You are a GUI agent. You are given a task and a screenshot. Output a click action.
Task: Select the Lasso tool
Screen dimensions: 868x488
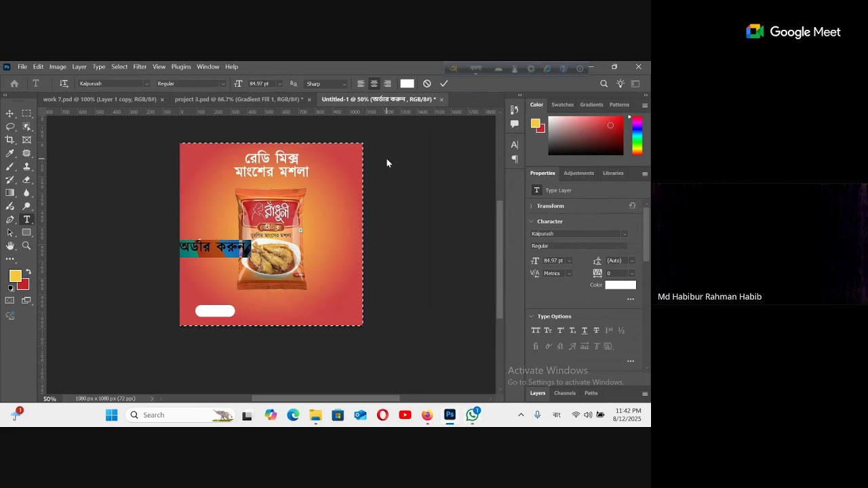[10, 127]
